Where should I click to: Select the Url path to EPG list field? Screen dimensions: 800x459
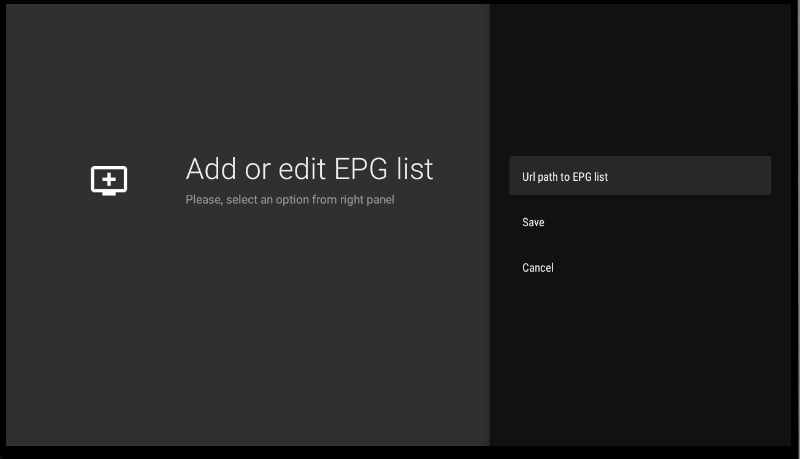640,175
